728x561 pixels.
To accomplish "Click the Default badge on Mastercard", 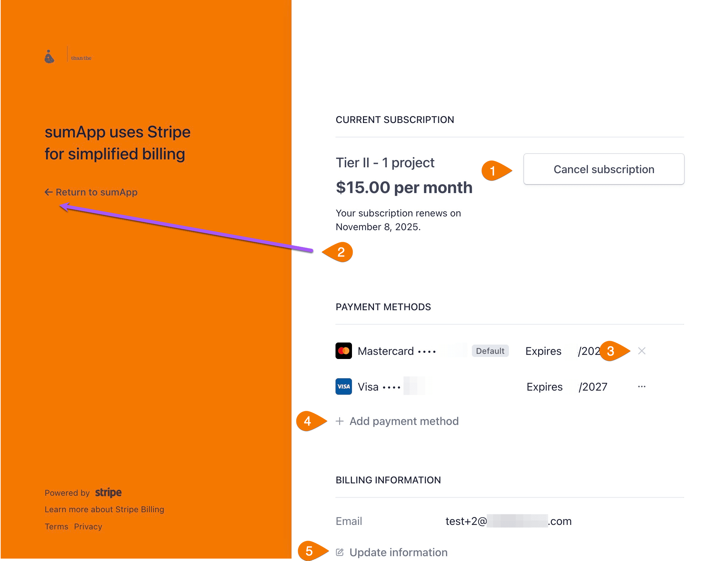I will coord(490,351).
